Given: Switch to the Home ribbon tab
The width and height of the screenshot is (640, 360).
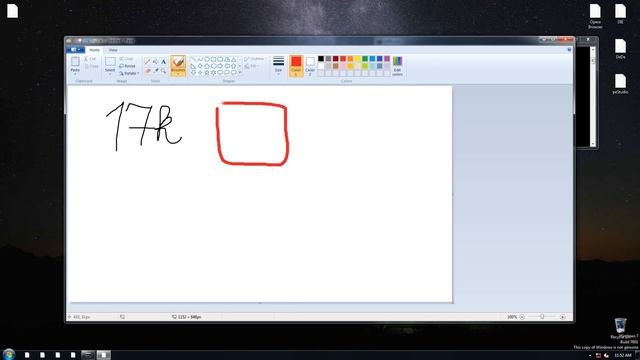Looking at the screenshot, I should (x=94, y=50).
